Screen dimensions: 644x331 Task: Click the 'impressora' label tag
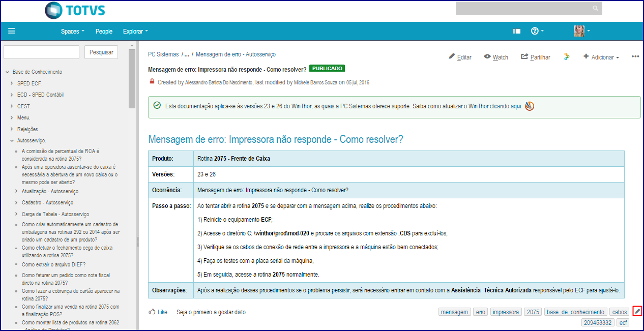click(506, 312)
